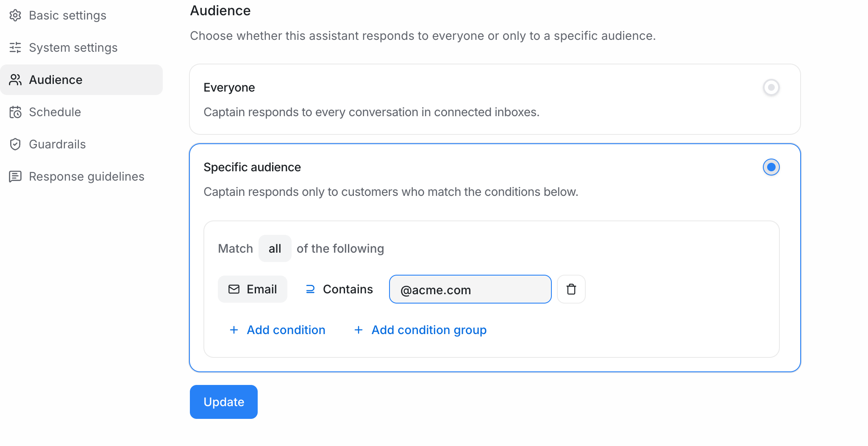Select the Everyone radio button
The width and height of the screenshot is (868, 446).
[771, 87]
